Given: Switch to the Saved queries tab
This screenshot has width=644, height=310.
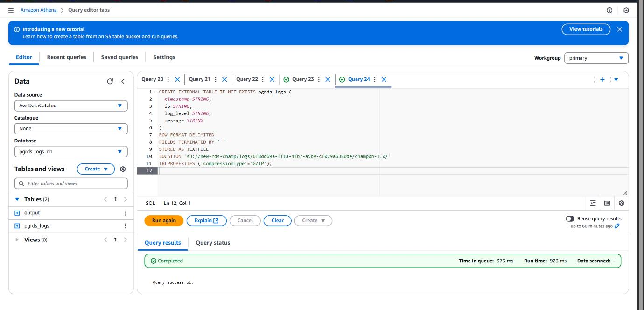Looking at the screenshot, I should coord(119,57).
